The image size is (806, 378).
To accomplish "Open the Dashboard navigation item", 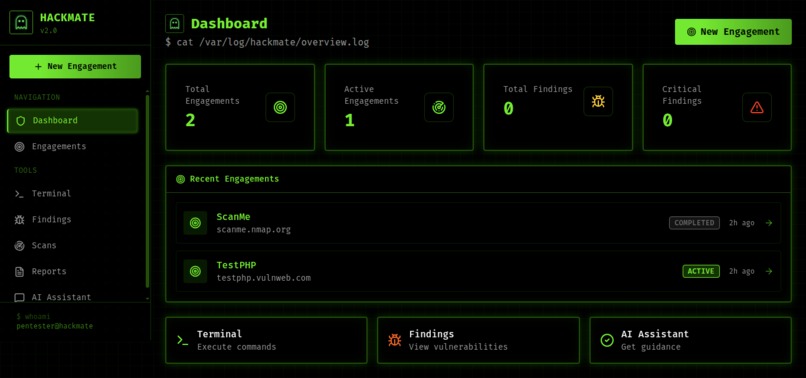I will [x=72, y=121].
